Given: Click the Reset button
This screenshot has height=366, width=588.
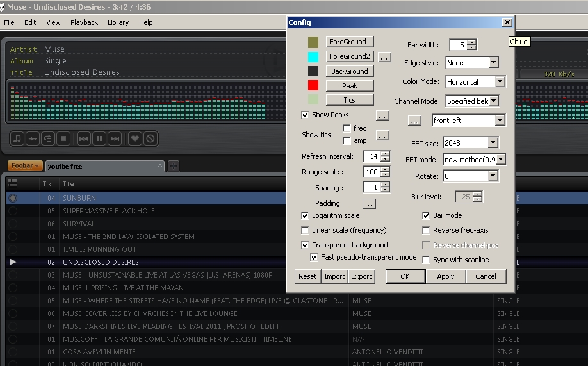Looking at the screenshot, I should click(x=307, y=276).
